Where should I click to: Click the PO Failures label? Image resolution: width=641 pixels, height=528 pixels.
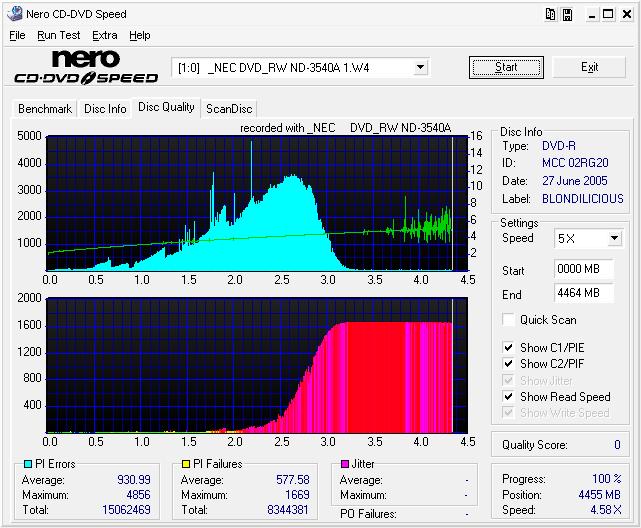[x=368, y=514]
